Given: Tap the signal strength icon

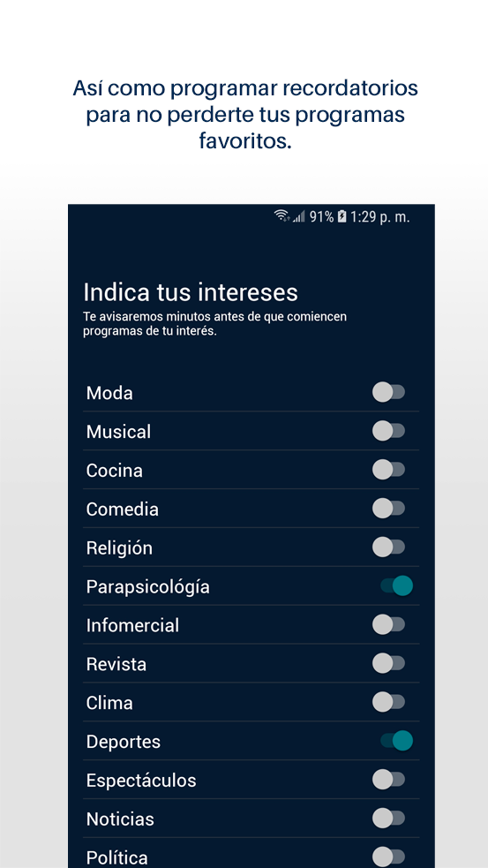Looking at the screenshot, I should coord(299,216).
